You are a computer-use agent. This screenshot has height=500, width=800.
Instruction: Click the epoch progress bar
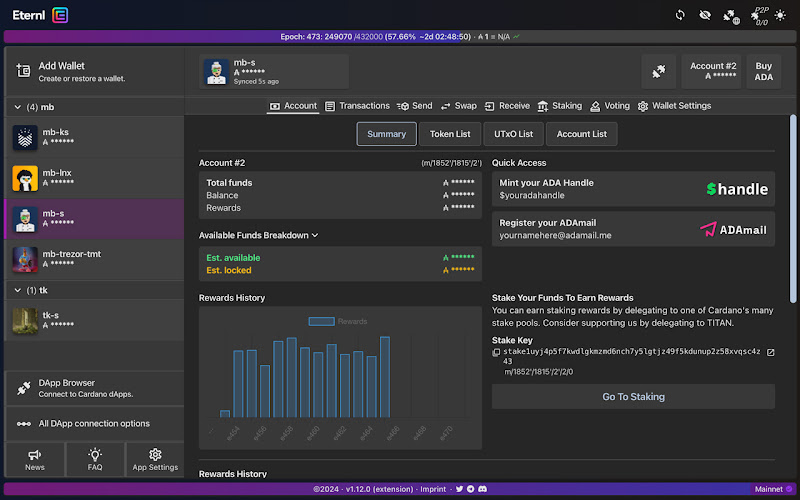[400, 37]
